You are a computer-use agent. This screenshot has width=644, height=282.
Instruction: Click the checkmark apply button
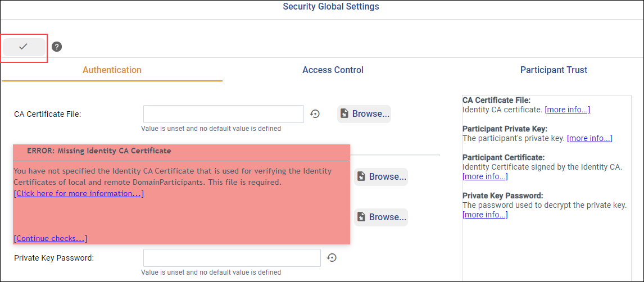click(24, 47)
